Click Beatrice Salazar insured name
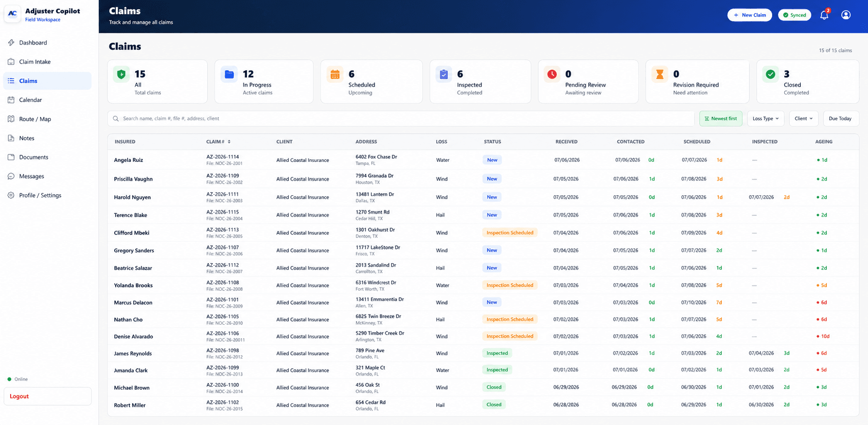Screen dimensions: 868x425 (x=133, y=268)
